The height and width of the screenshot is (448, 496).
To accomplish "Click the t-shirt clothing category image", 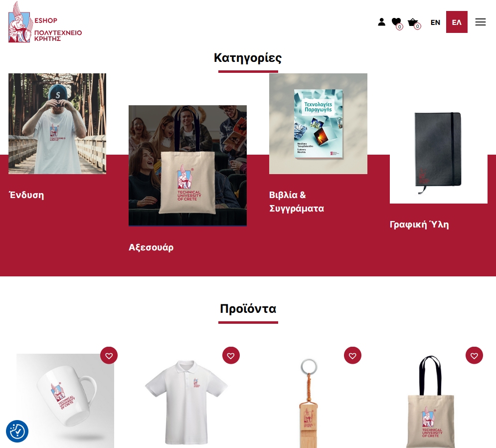I will (57, 124).
